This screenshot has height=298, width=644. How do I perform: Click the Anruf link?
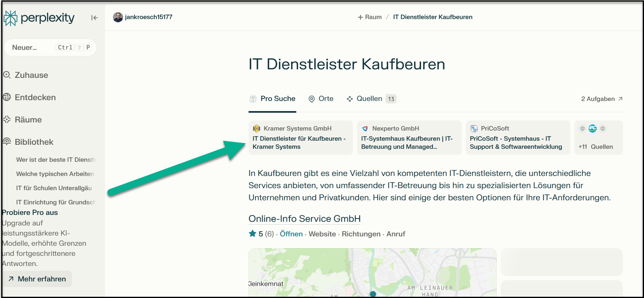coord(396,234)
